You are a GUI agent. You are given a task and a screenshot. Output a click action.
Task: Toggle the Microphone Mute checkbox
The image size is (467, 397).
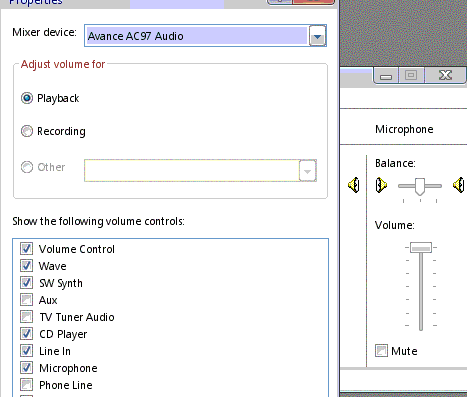click(x=381, y=351)
